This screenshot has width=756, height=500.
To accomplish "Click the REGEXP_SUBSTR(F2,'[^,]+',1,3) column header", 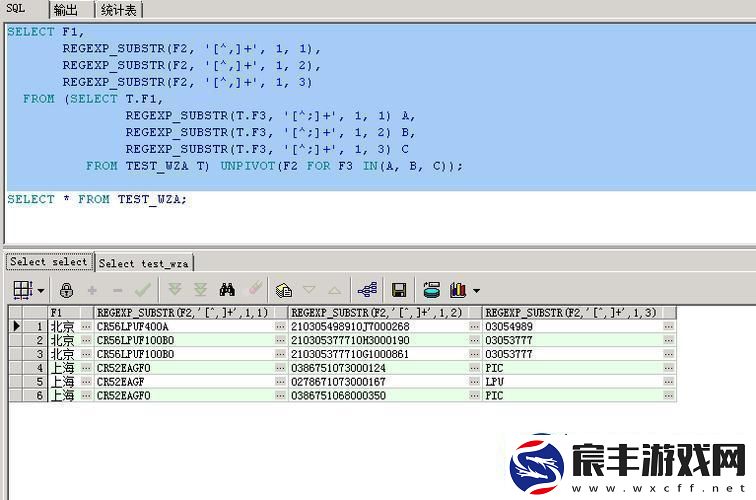I will (x=579, y=312).
